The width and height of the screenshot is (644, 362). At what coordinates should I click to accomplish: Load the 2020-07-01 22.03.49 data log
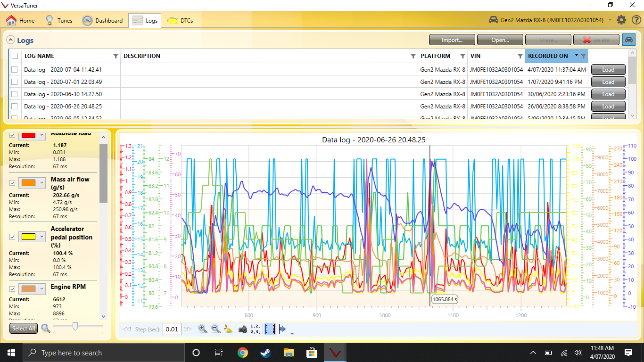tap(608, 82)
